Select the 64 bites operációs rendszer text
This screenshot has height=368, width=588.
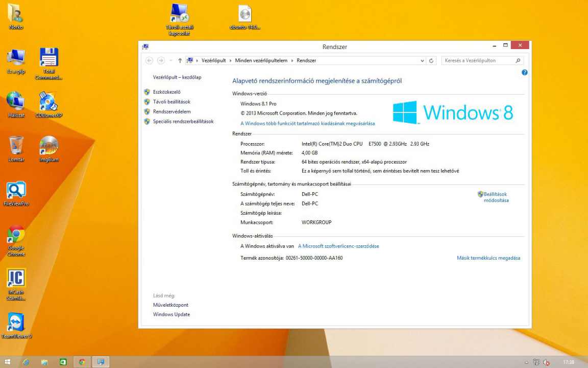coord(354,162)
